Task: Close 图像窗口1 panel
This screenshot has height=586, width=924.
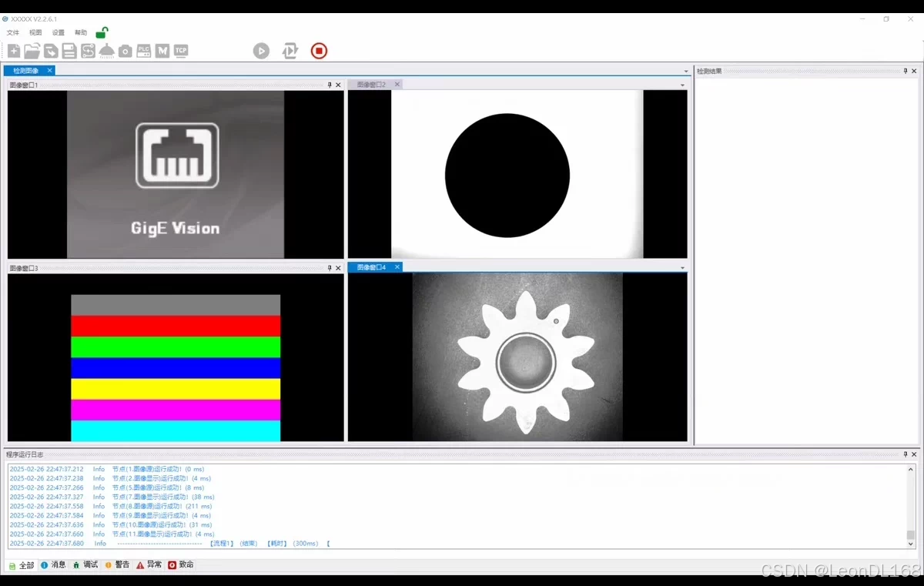Action: [x=338, y=85]
